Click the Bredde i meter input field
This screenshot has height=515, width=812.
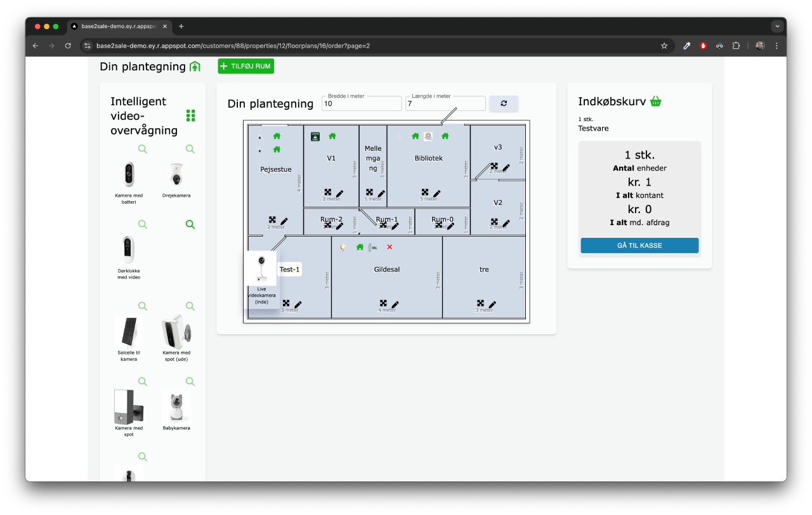(362, 103)
